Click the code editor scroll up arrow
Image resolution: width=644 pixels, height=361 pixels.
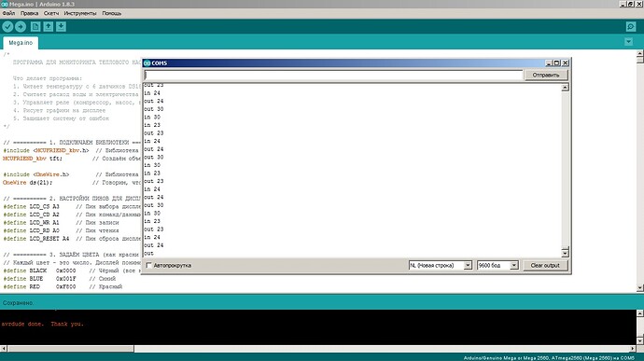[640, 53]
